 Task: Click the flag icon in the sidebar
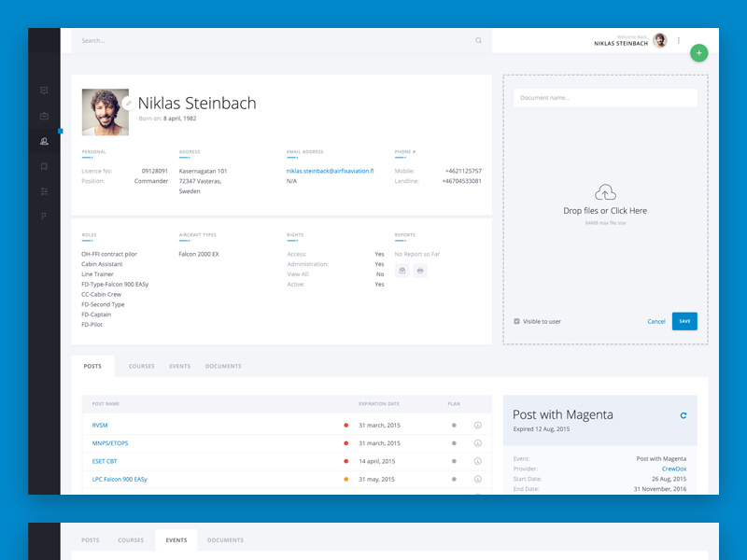click(x=46, y=217)
